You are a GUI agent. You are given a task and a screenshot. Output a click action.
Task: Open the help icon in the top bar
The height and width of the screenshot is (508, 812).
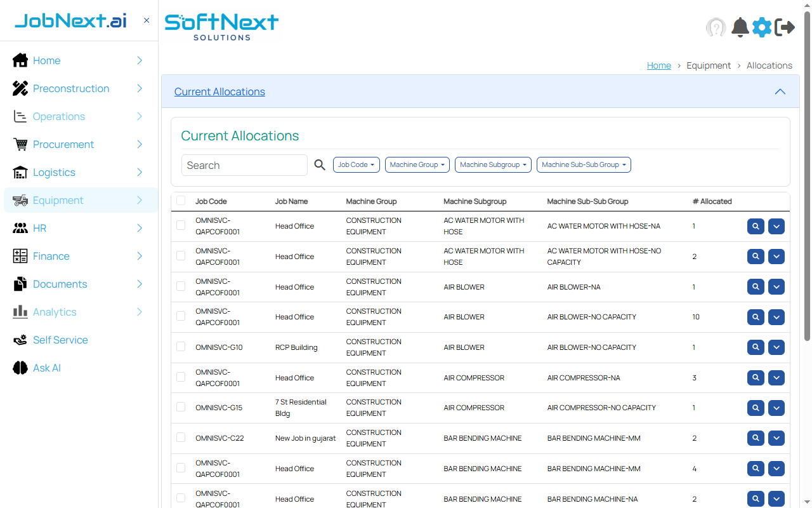pyautogui.click(x=716, y=27)
